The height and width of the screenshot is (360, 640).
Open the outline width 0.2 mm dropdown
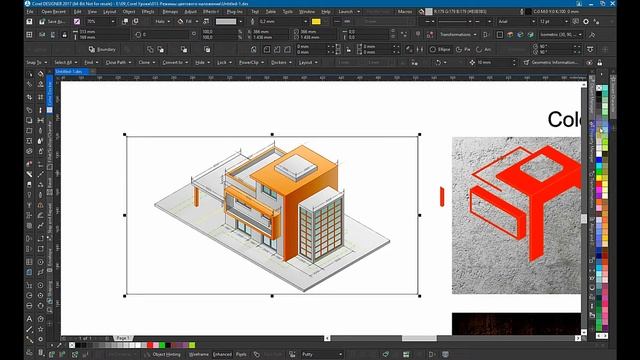305,21
